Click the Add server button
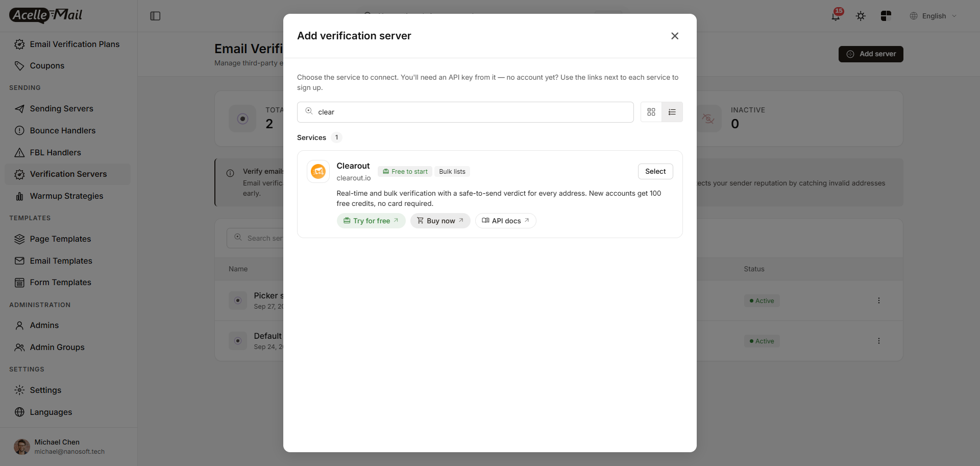The height and width of the screenshot is (466, 980). (871, 54)
